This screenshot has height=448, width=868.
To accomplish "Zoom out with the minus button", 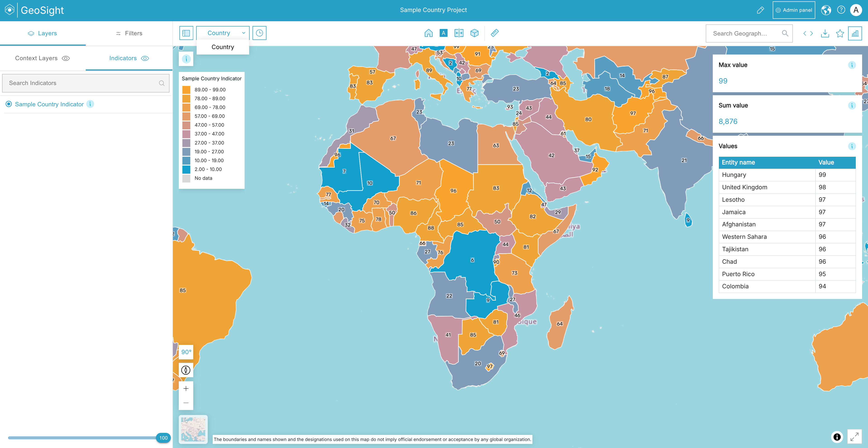I will pyautogui.click(x=186, y=403).
